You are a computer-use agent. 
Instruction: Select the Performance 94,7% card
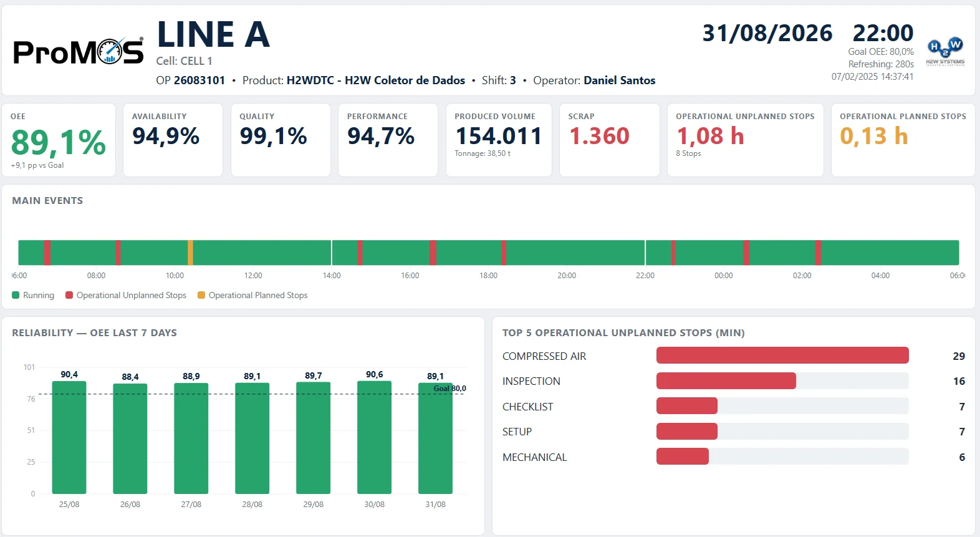point(388,140)
